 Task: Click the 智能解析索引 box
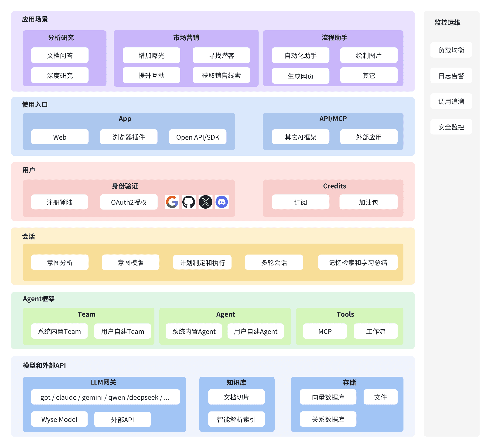pyautogui.click(x=236, y=420)
